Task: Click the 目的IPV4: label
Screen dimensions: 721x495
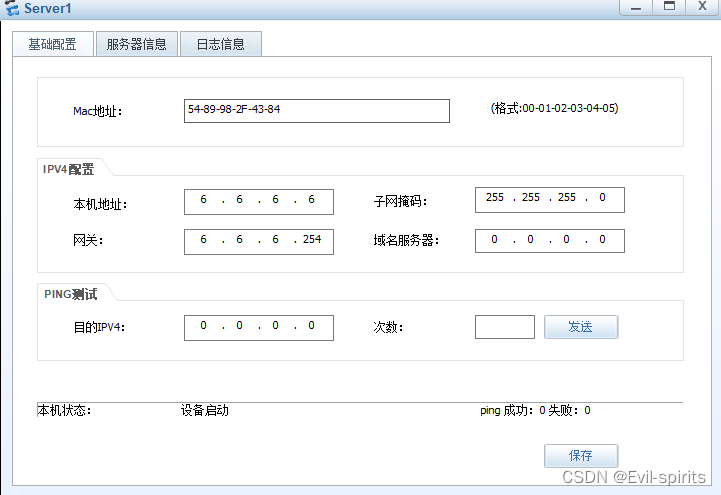Action: pyautogui.click(x=99, y=327)
